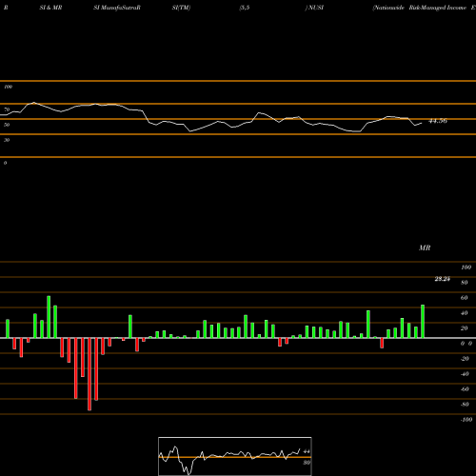476x476 pixels.
Task: Click the NUSI ticker symbol in header
Action: click(316, 8)
